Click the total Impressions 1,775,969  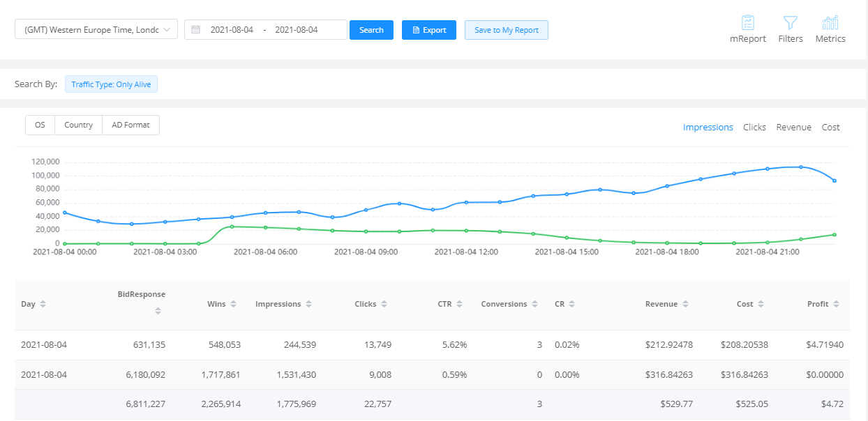click(296, 404)
